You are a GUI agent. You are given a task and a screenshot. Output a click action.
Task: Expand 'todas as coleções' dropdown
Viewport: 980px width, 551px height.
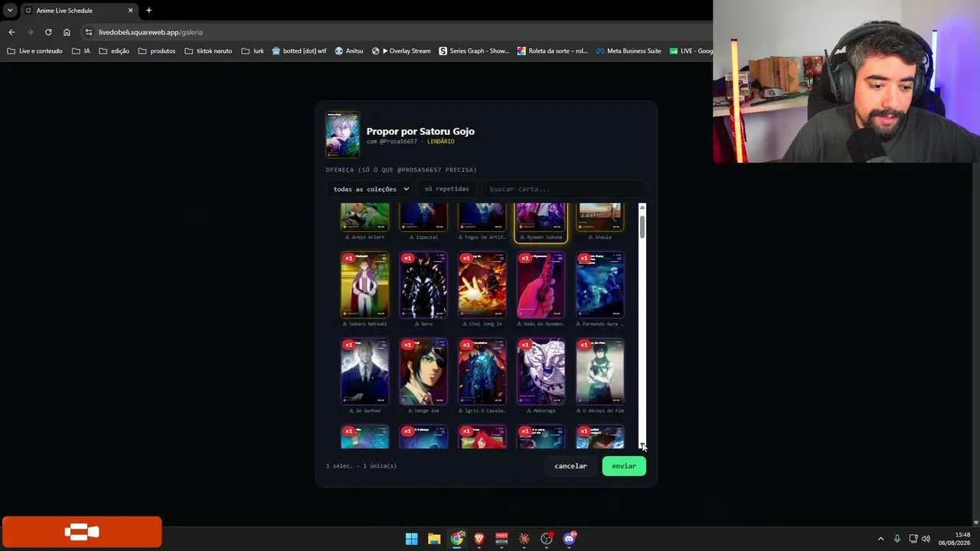pyautogui.click(x=371, y=189)
